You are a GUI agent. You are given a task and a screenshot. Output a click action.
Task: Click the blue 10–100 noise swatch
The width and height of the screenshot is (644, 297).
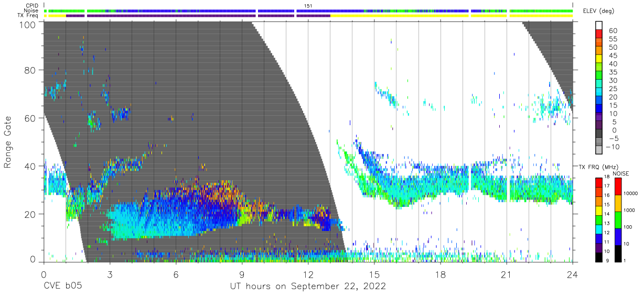click(x=617, y=236)
